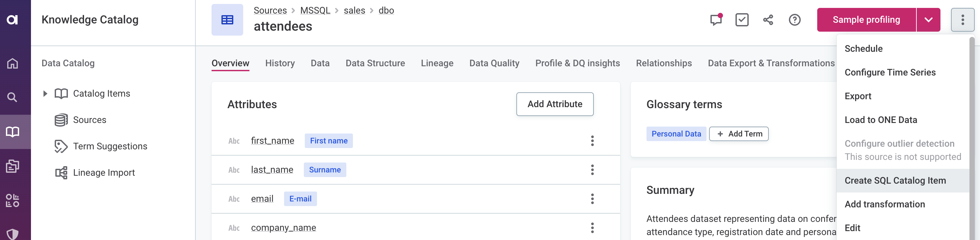
Task: Switch to the Data Quality tab
Action: click(x=494, y=63)
